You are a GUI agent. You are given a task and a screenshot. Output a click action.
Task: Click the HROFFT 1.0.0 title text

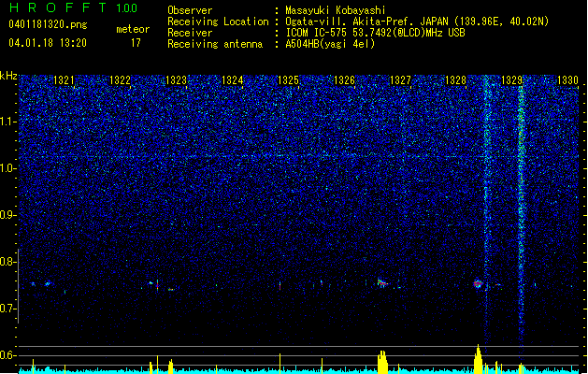click(74, 7)
